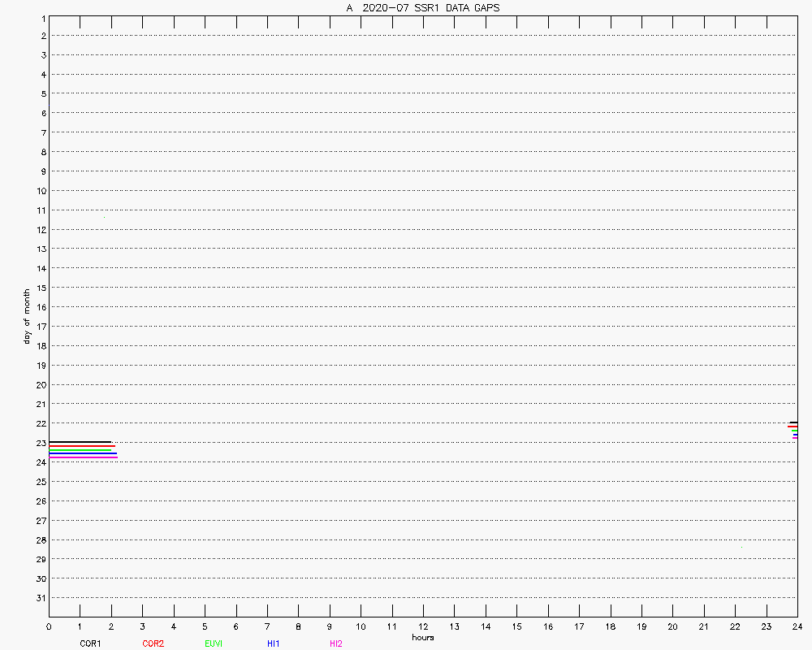Image resolution: width=812 pixels, height=650 pixels.
Task: Click the black COR1 legend label
Action: tap(90, 643)
